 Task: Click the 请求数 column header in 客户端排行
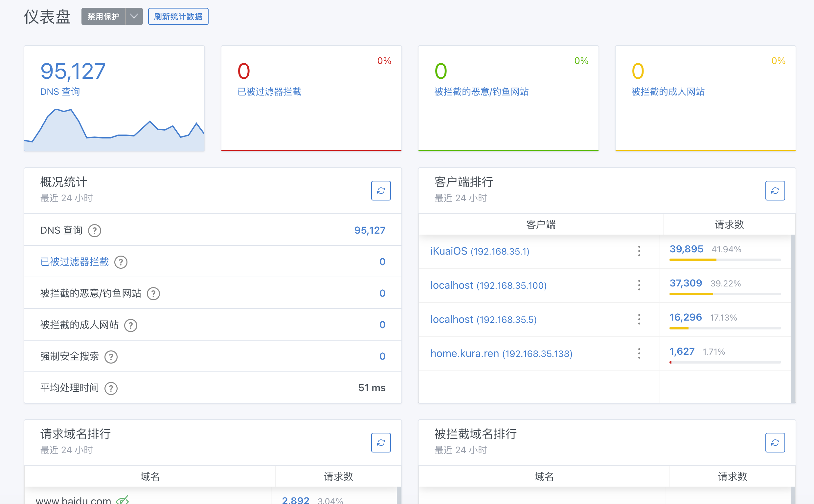coord(729,225)
